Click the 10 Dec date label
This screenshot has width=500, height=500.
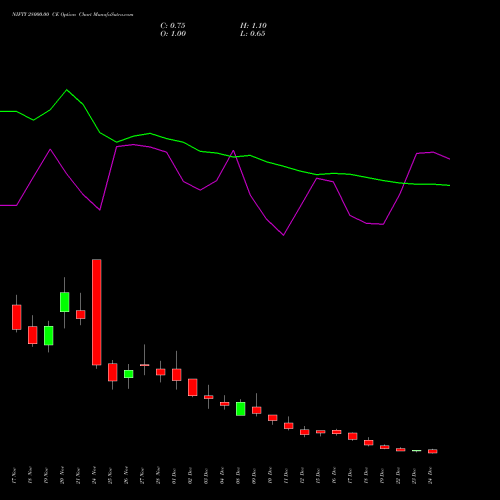[270, 476]
